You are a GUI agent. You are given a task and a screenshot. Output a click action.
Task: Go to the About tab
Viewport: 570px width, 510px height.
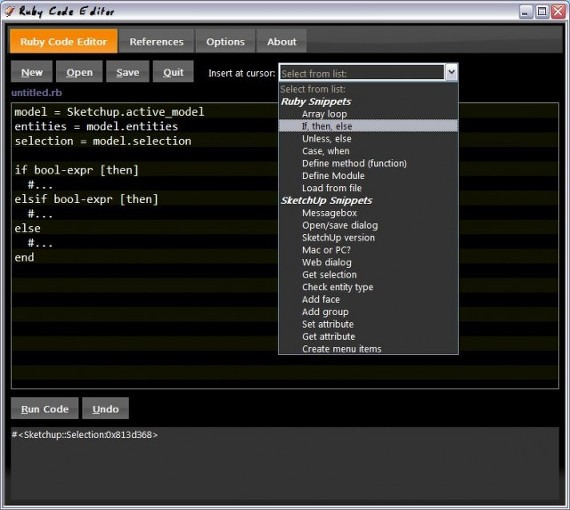[x=281, y=41]
